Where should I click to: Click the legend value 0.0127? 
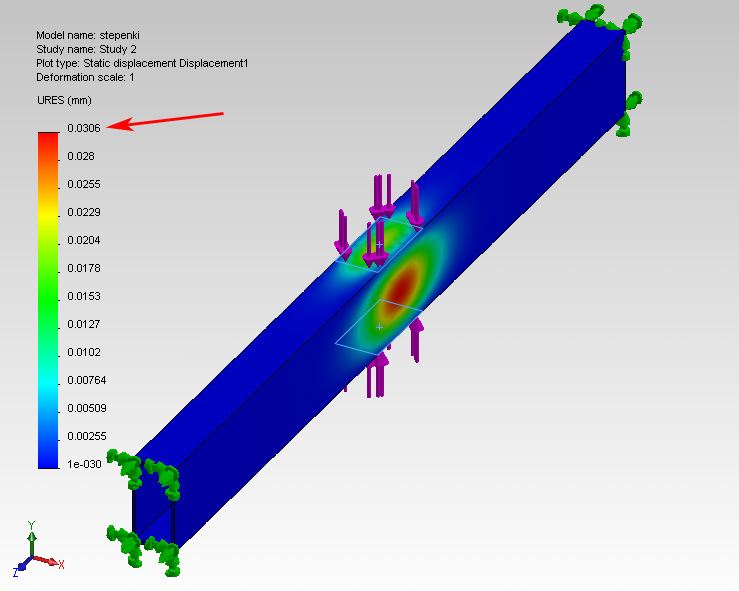pos(84,324)
